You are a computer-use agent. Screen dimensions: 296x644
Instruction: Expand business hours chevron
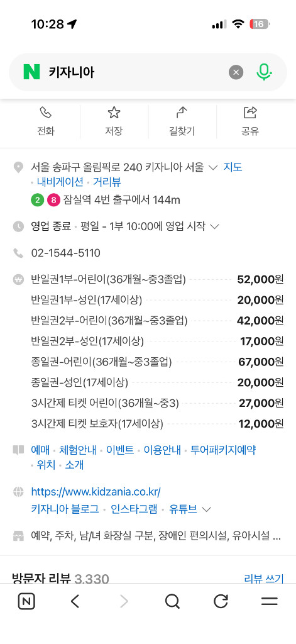[x=215, y=226]
